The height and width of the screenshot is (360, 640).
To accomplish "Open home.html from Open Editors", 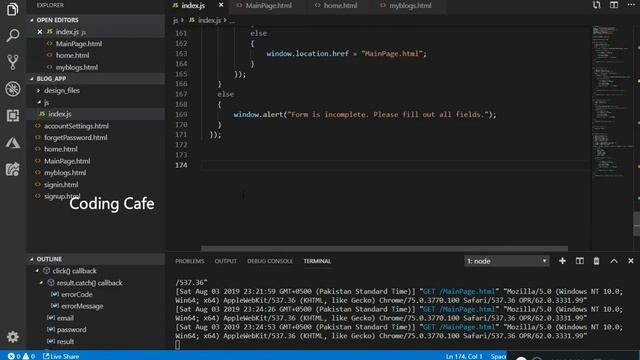I will point(72,55).
